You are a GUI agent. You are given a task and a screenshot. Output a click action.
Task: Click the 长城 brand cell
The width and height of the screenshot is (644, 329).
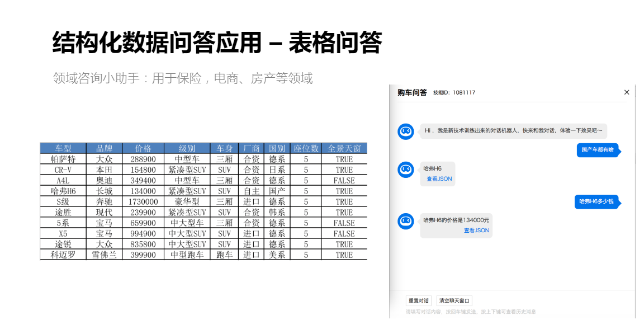105,191
